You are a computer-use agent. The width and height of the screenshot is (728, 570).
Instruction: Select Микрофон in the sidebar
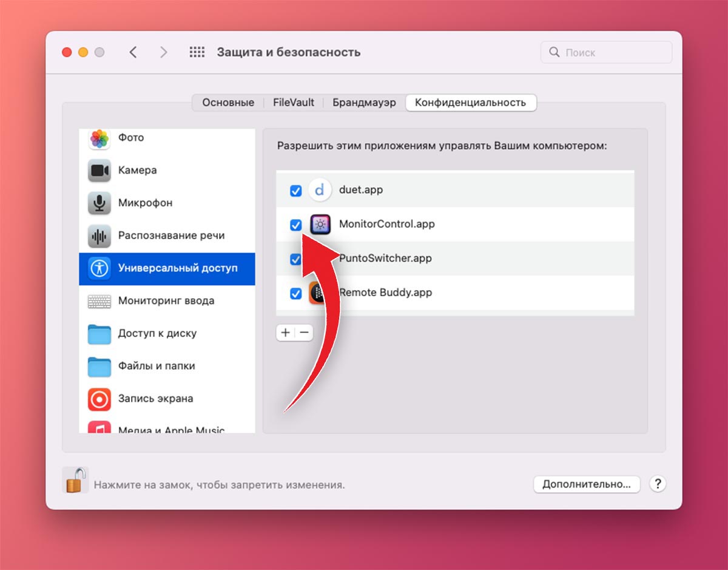[146, 203]
